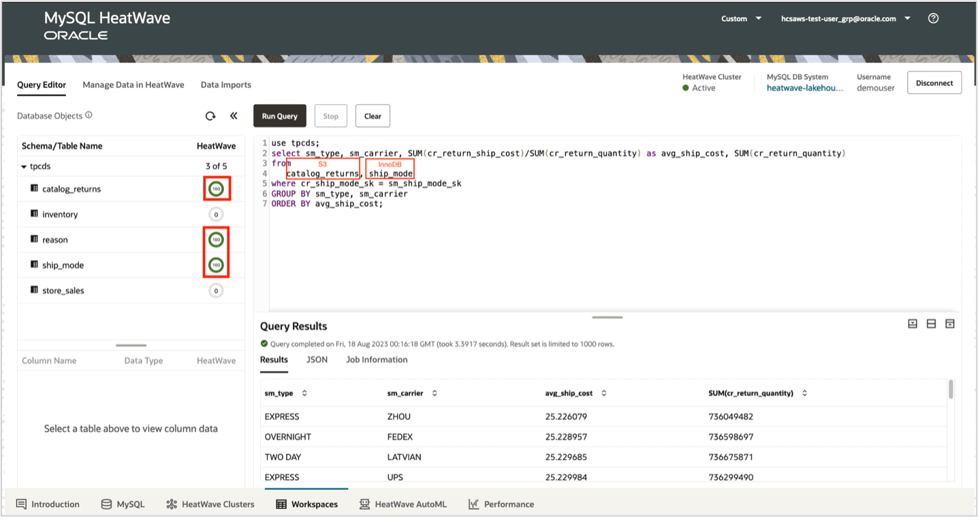Switch to the Data Imports tab

[225, 85]
